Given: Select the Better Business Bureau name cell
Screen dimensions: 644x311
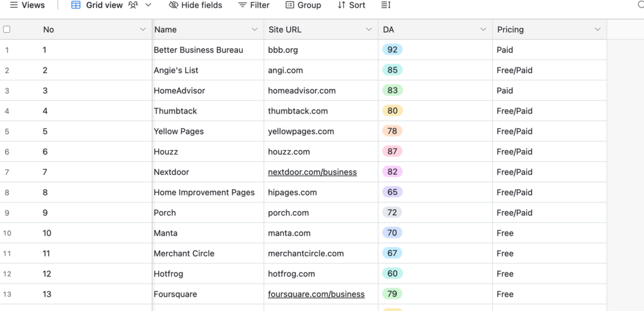Looking at the screenshot, I should point(208,50).
